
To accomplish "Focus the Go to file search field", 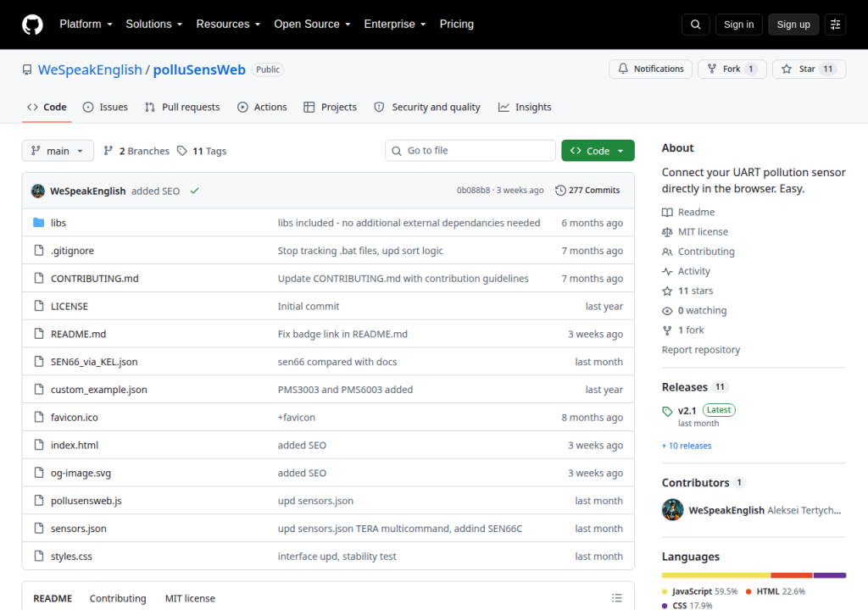I will tap(470, 151).
